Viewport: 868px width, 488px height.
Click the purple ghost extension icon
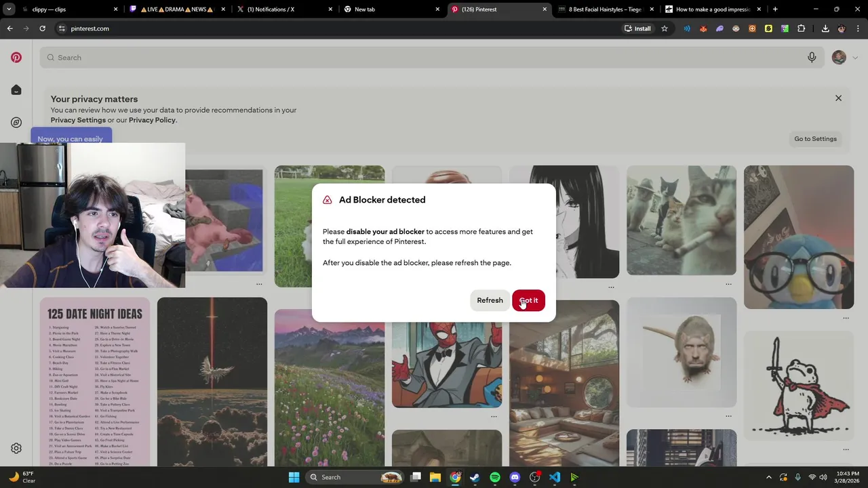[719, 28]
